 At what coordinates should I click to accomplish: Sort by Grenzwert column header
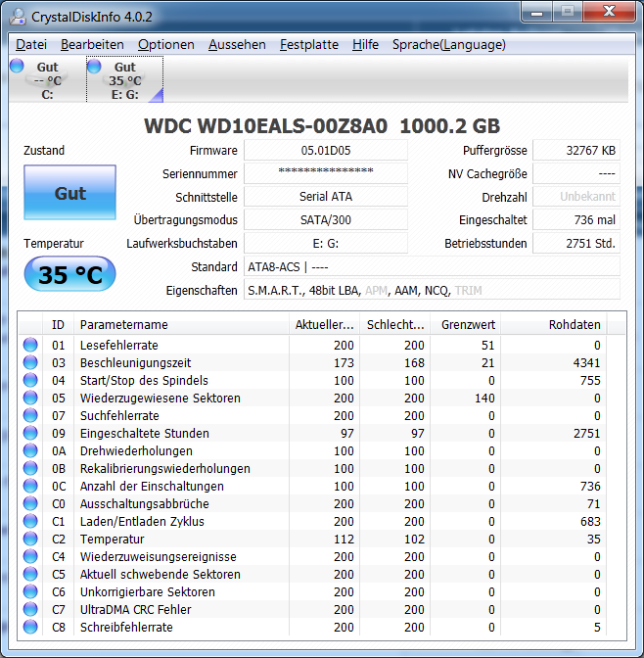(465, 324)
